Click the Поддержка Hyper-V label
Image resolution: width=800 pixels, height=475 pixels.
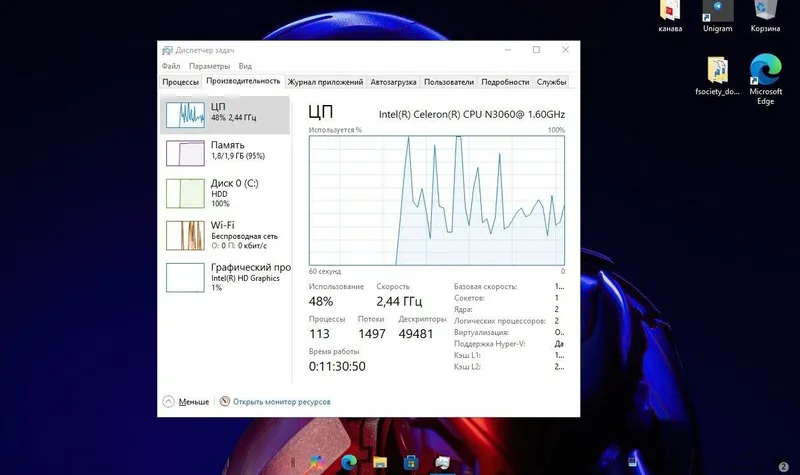point(489,344)
